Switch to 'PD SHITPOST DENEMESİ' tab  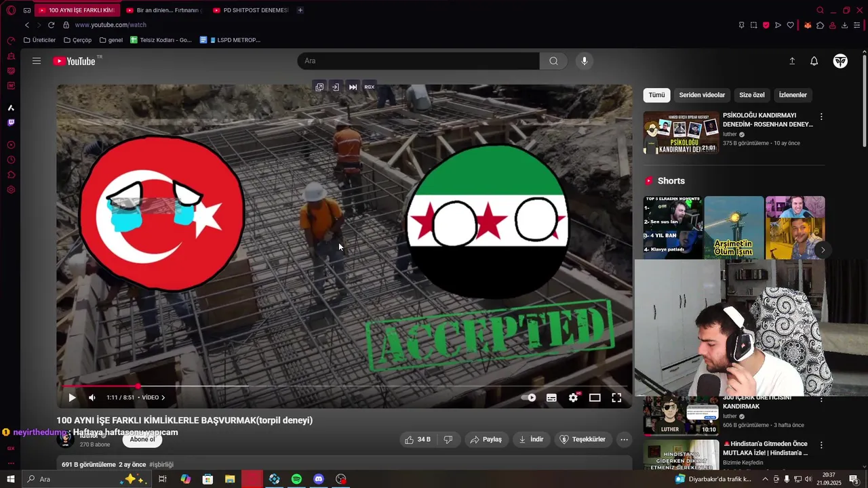click(x=251, y=10)
